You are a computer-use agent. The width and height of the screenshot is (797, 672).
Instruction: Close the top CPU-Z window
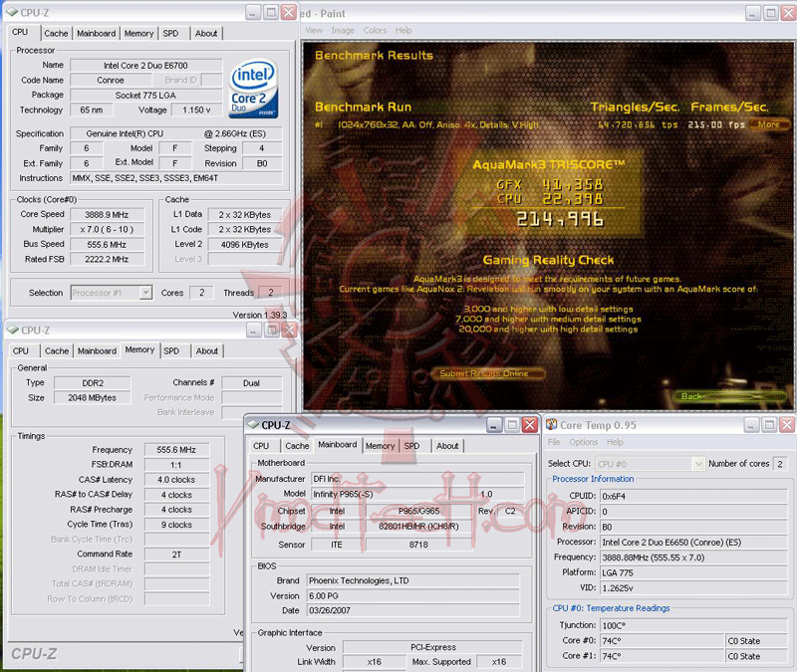(289, 13)
